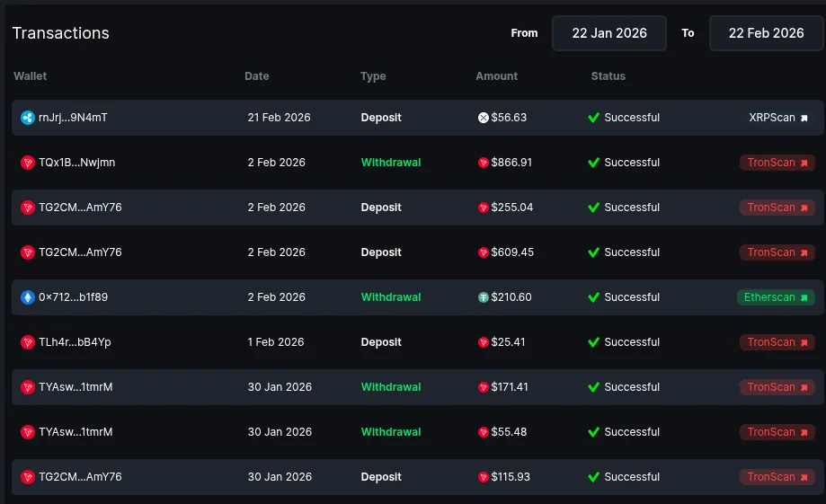Click the Tron coin icon next to $866.91
826x504 pixels.
pyautogui.click(x=483, y=163)
